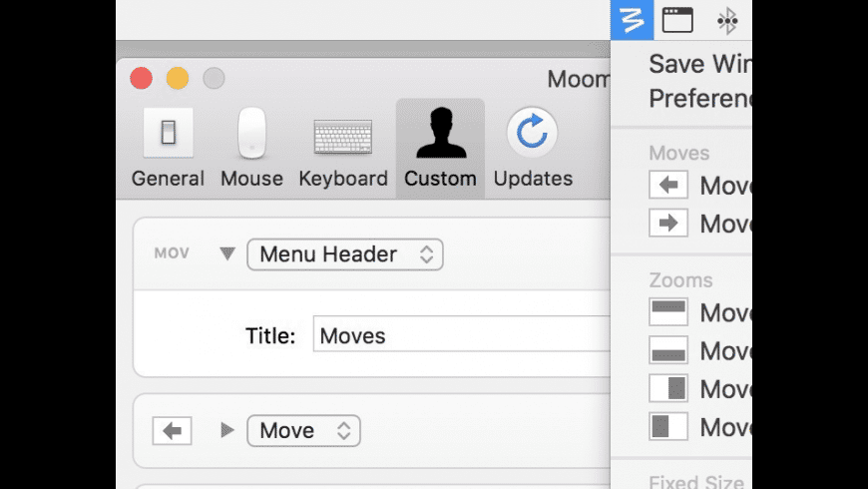
Task: Open the Mouse preferences tab
Action: click(x=251, y=149)
